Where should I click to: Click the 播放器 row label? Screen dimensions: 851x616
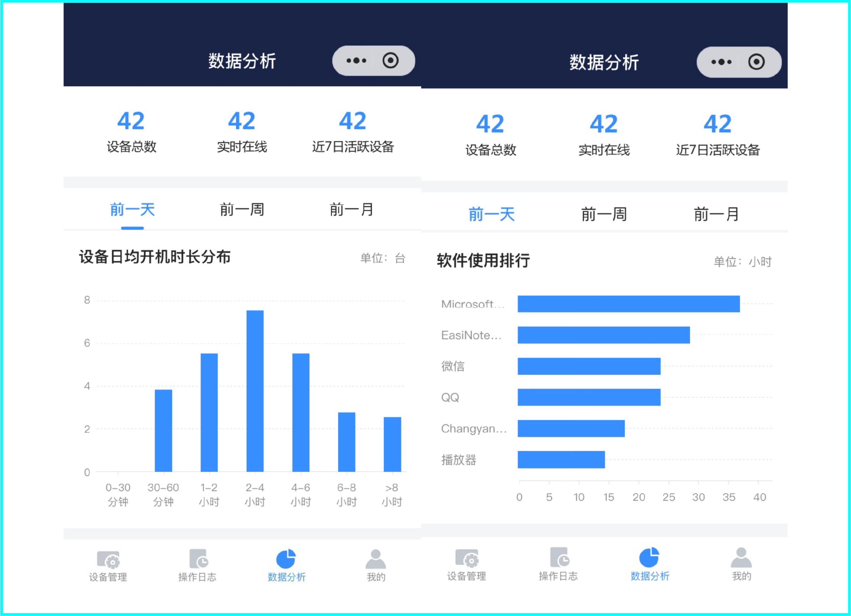tap(458, 460)
